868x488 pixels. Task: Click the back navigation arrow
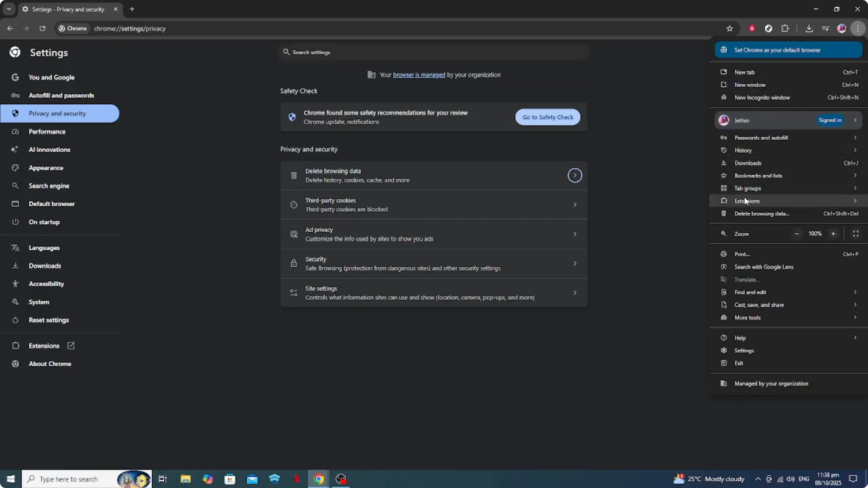point(10,28)
